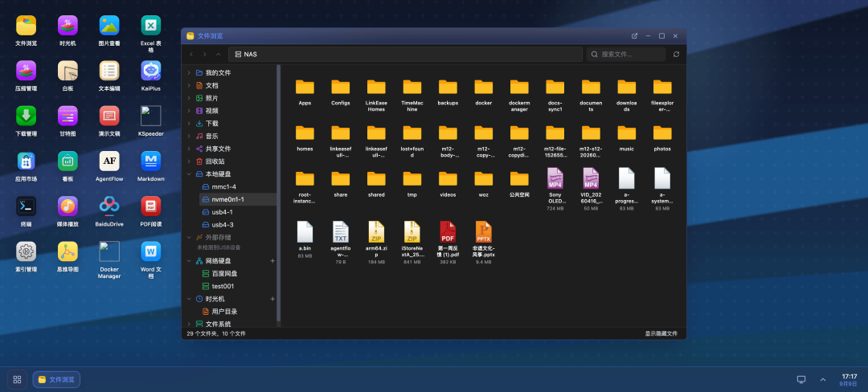Image resolution: width=868 pixels, height=392 pixels.
Task: Collapse the 时光机 sidebar section
Action: [189, 299]
